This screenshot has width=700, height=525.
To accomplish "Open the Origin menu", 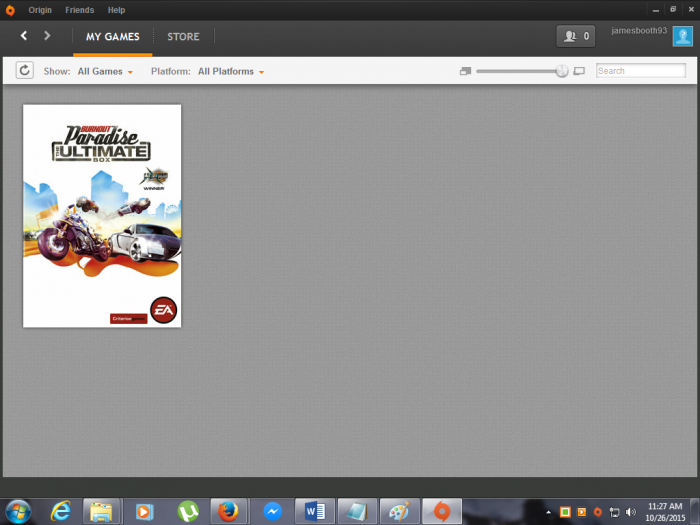I will 40,10.
